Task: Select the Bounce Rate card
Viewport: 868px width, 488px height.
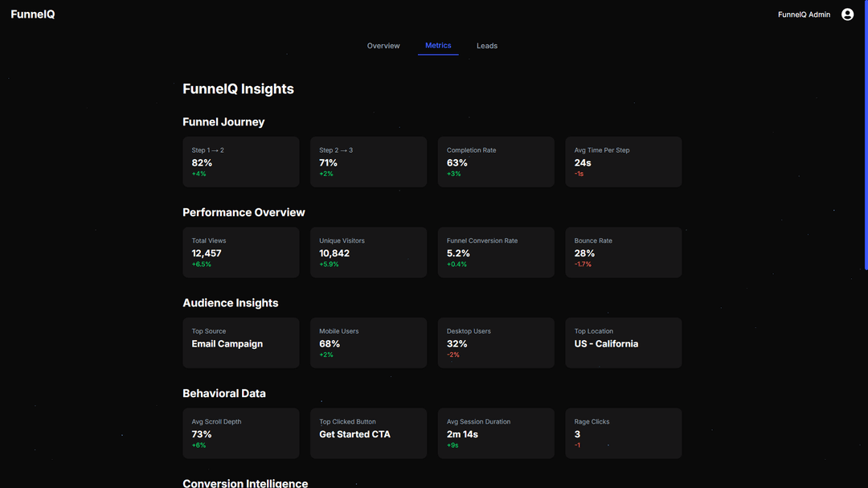Action: click(623, 252)
